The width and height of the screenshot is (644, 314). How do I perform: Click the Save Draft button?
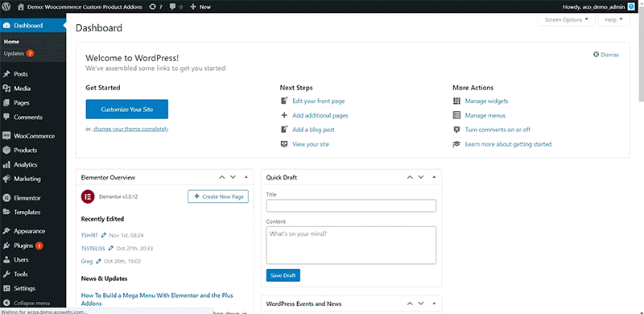(283, 275)
